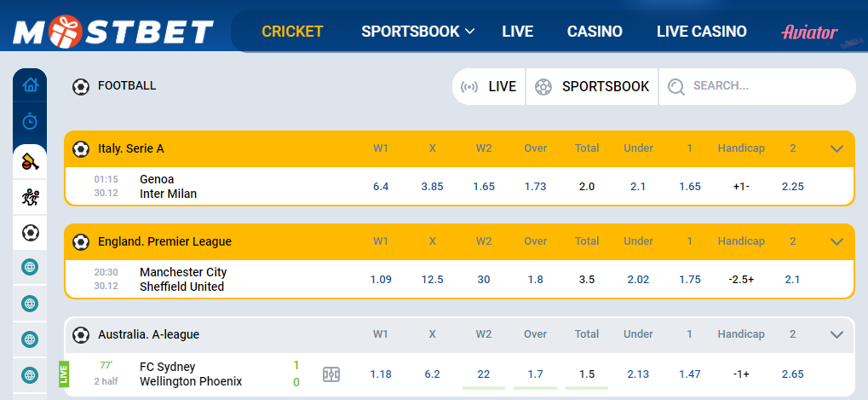Select the running players sidebar icon
The image size is (868, 400).
(30, 197)
